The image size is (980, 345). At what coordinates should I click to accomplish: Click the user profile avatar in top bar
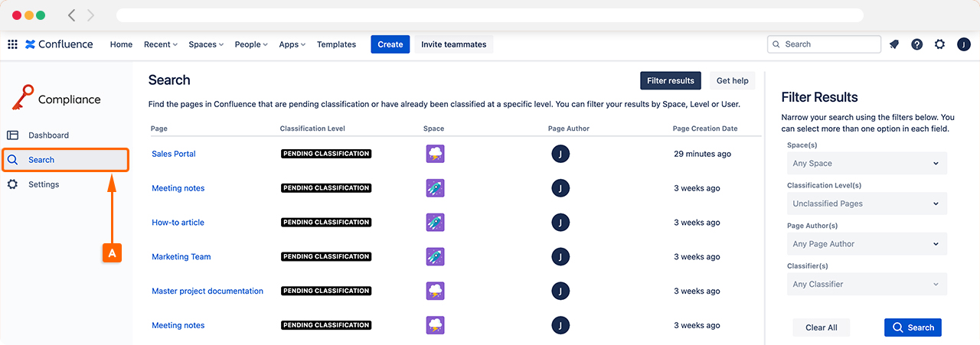pyautogui.click(x=964, y=44)
